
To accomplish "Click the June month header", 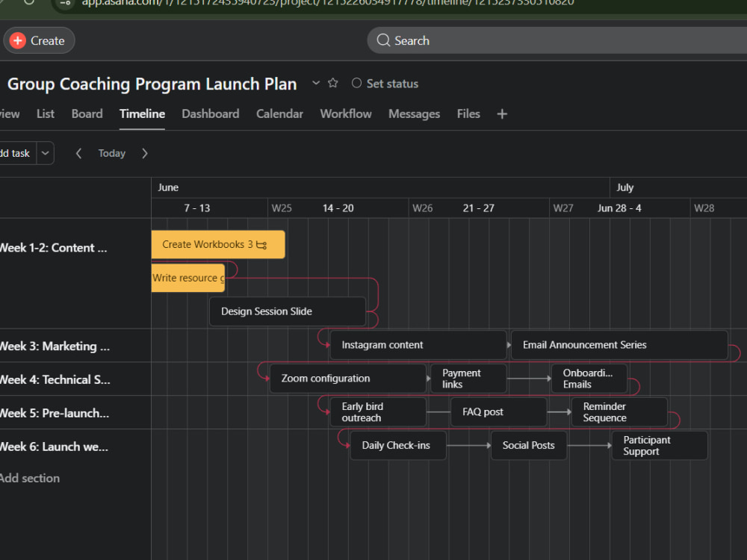I will [168, 187].
